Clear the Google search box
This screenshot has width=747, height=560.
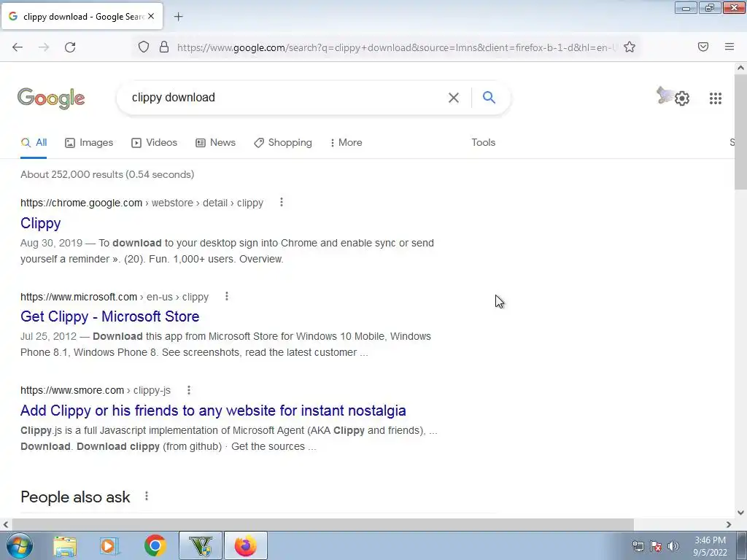pyautogui.click(x=454, y=98)
